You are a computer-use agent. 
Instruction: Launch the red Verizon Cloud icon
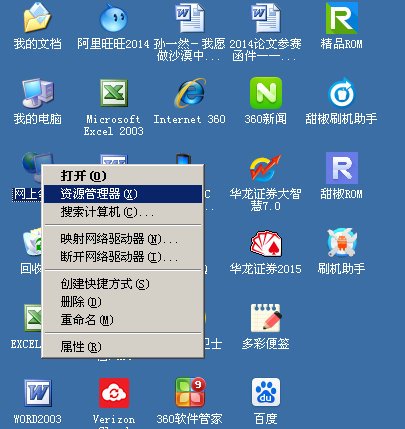click(x=114, y=393)
